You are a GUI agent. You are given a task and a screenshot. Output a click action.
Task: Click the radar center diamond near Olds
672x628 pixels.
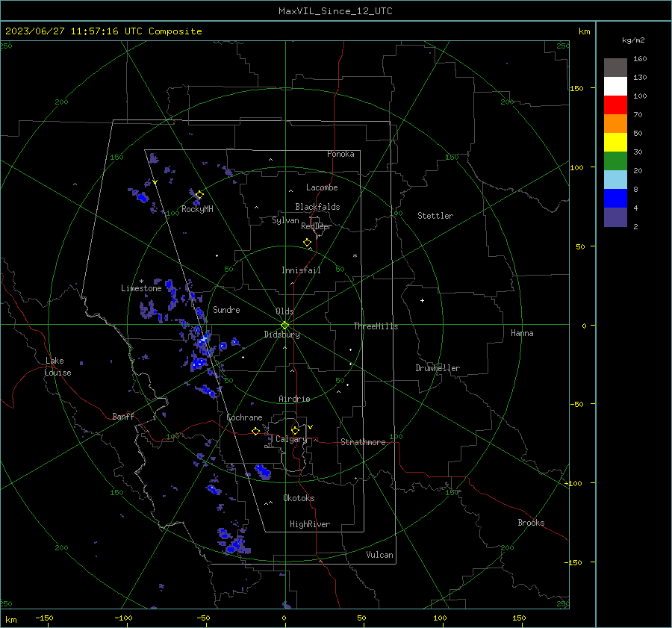coord(285,326)
